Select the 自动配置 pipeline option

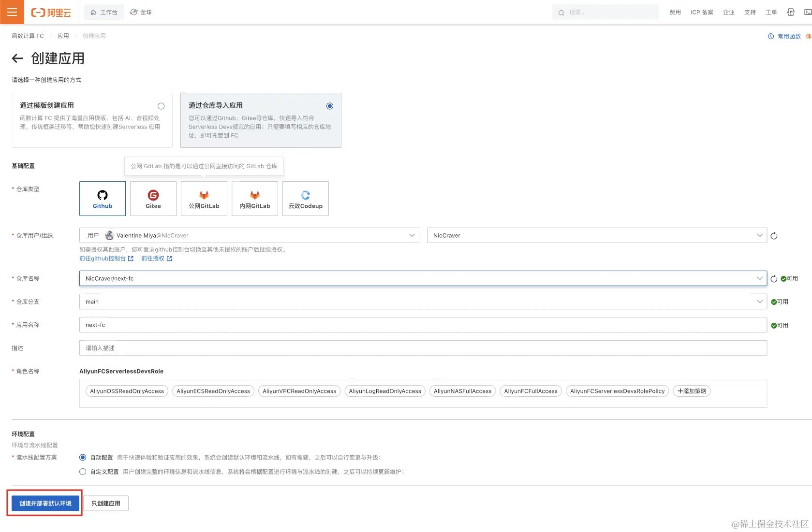83,457
